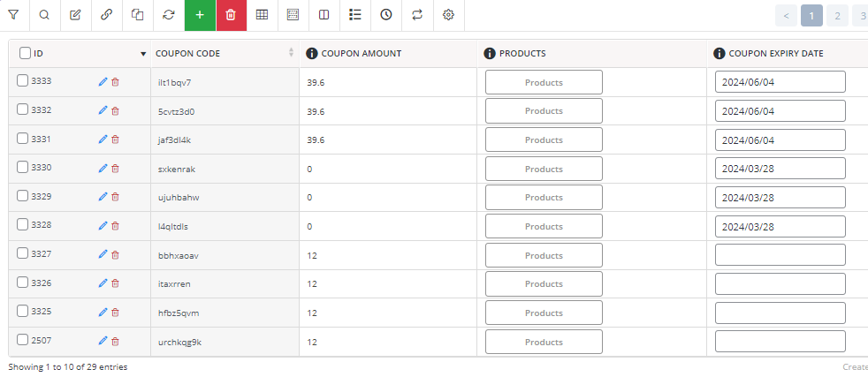Open Products selector for coupon ujuhbahw
The height and width of the screenshot is (377, 868).
pyautogui.click(x=544, y=198)
